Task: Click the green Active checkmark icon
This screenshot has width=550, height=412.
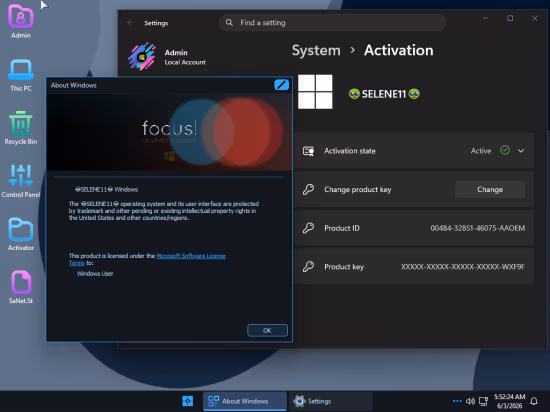Action: 505,150
